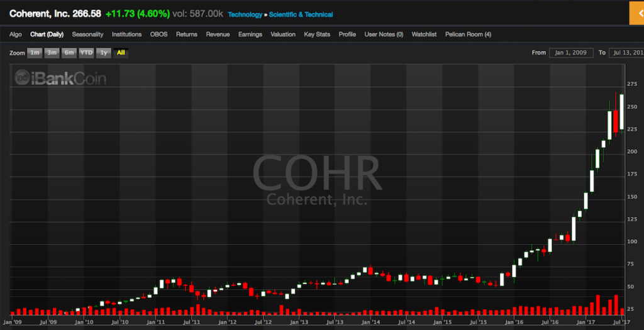The image size is (644, 330).
Task: Click the Coherent, Inc. company name
Action: point(38,14)
